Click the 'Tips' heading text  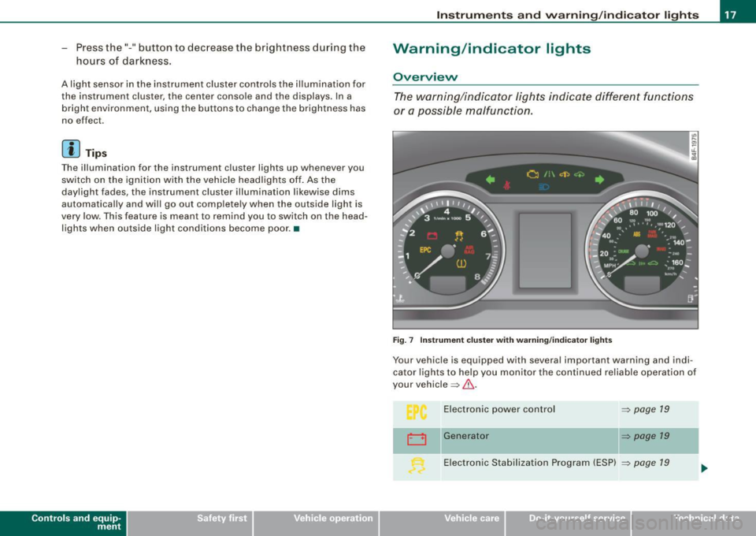click(96, 153)
